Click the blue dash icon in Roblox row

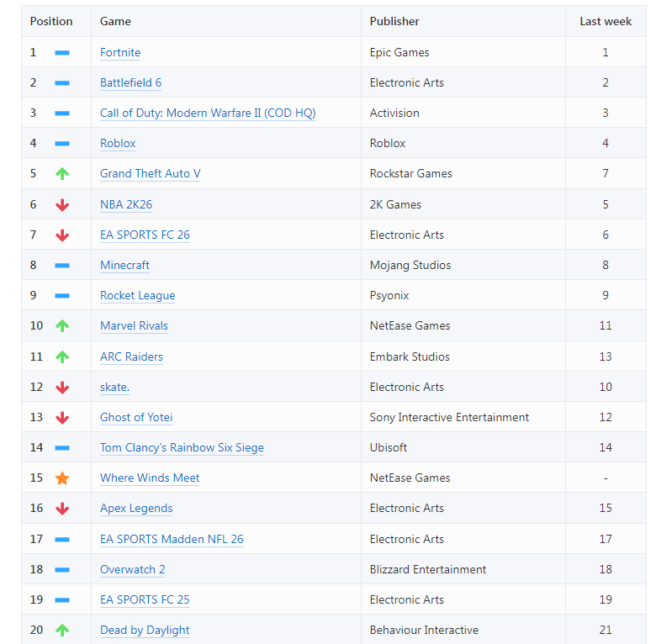62,144
